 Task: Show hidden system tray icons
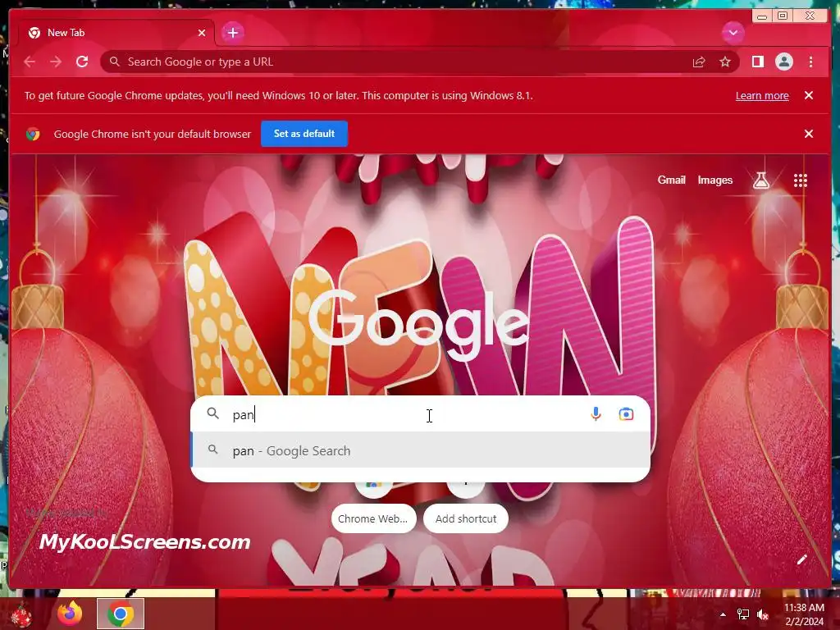tap(723, 614)
